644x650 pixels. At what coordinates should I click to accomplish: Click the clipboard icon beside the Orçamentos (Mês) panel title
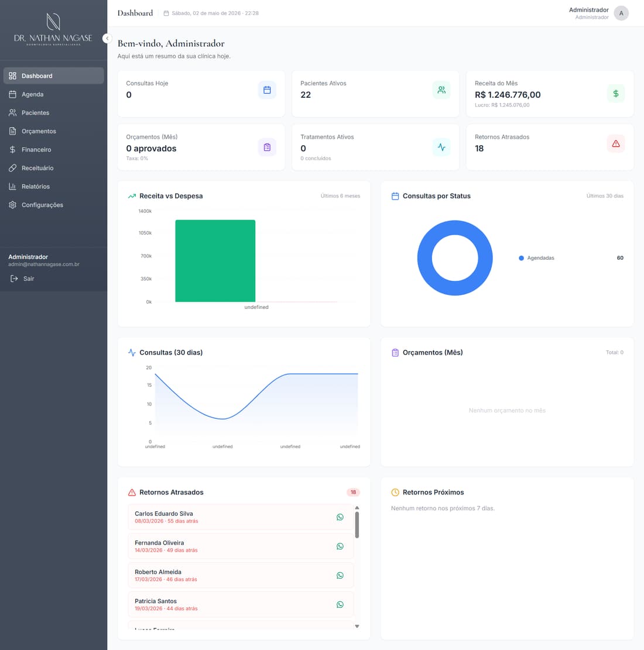[395, 352]
